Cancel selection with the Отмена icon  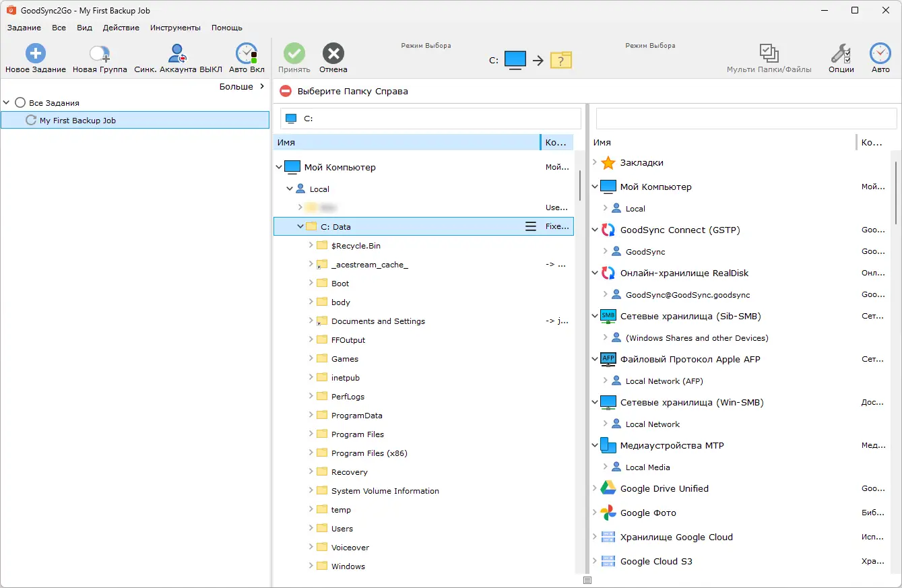(333, 53)
